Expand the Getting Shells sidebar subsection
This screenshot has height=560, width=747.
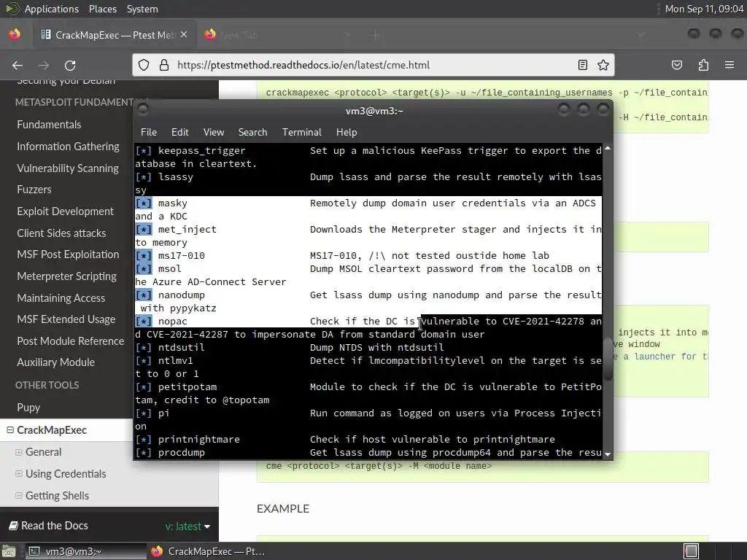point(18,496)
